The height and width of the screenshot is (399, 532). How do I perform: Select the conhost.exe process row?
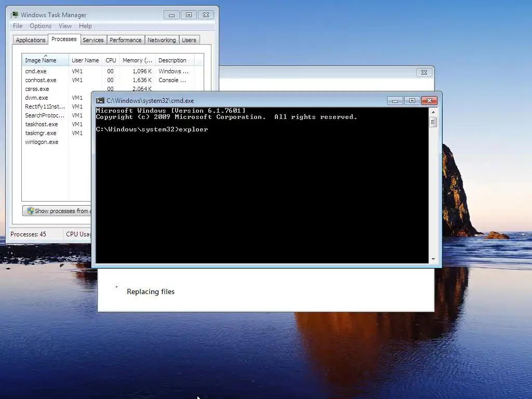113,80
